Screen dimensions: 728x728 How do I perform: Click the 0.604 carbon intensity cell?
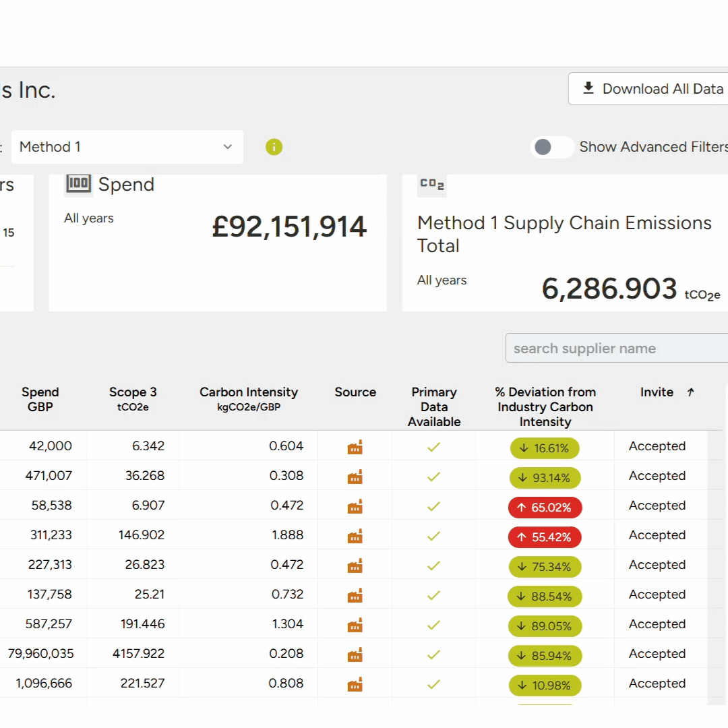click(286, 446)
